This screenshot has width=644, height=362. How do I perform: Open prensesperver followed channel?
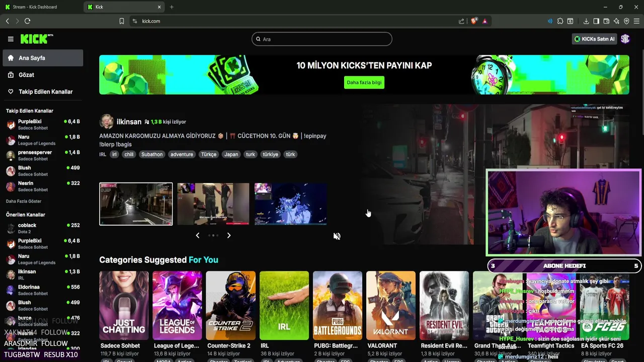(x=43, y=155)
